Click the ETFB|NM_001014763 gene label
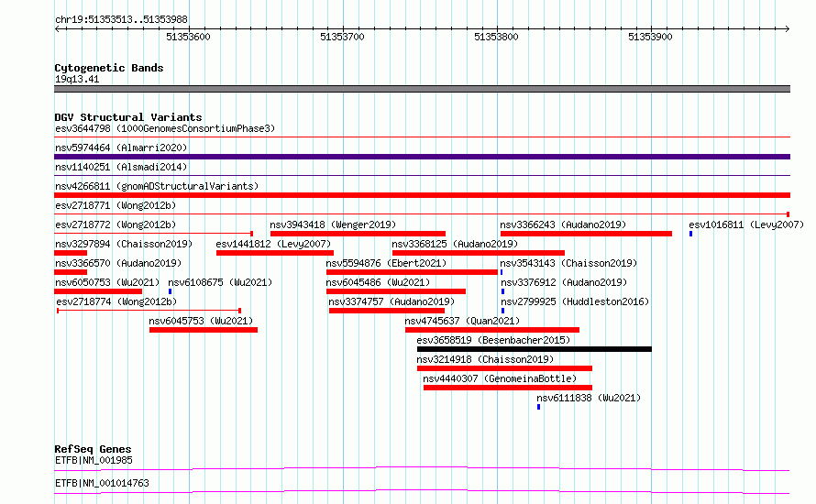Viewport: 816px width, 504px height. [102, 483]
